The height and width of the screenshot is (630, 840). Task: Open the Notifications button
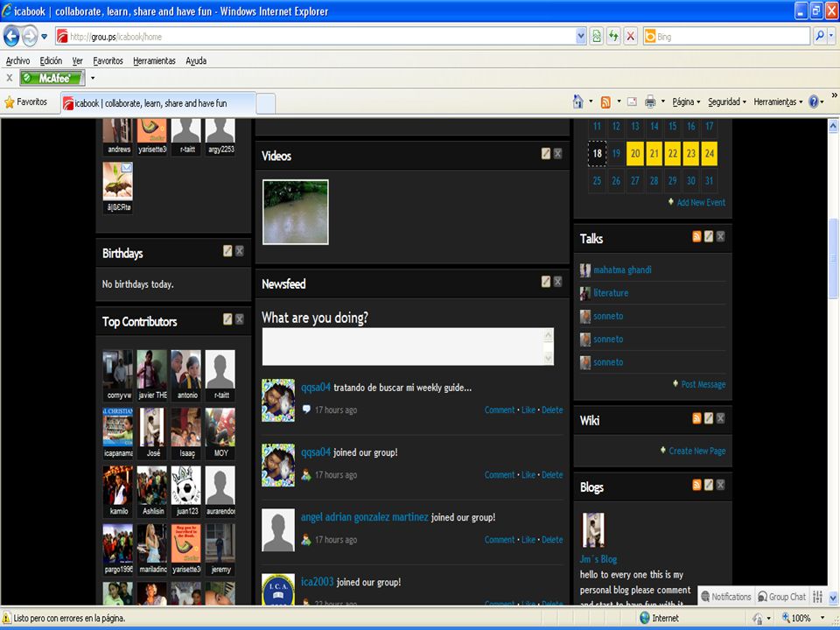(x=726, y=596)
